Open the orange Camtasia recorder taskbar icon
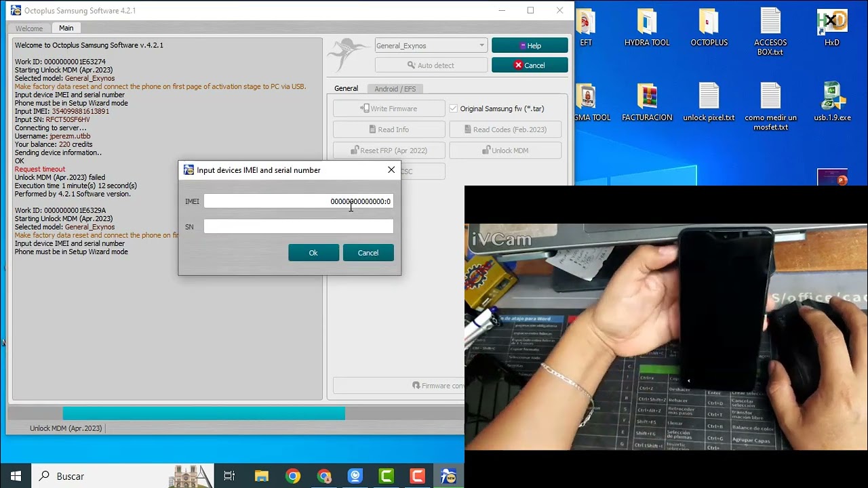 (418, 476)
